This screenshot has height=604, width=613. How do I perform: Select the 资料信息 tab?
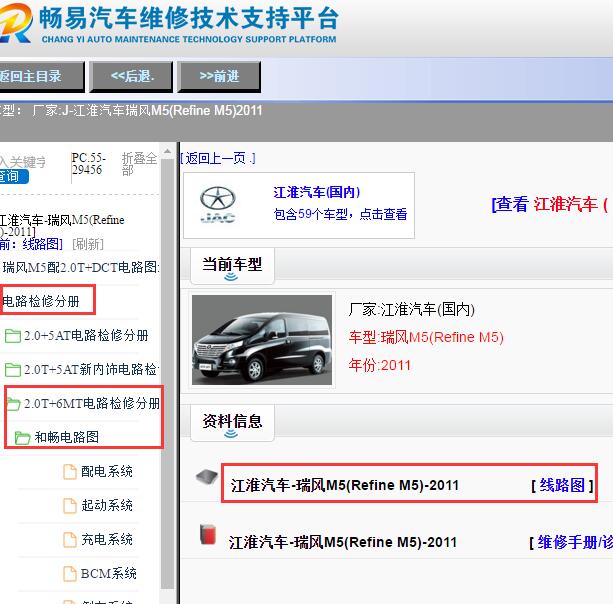click(x=232, y=423)
